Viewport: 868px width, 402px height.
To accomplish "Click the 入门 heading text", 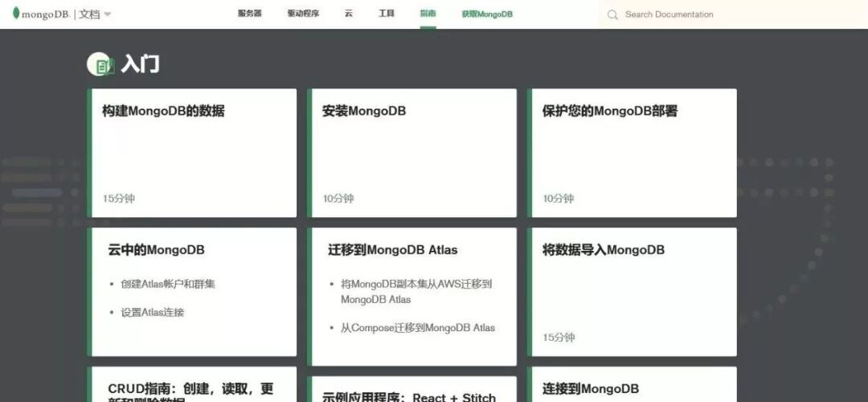I will pos(140,64).
